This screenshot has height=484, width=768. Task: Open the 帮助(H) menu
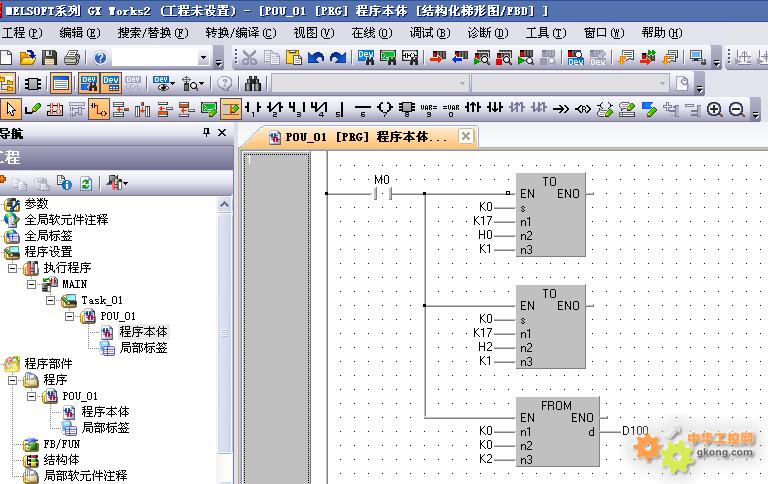coord(662,33)
